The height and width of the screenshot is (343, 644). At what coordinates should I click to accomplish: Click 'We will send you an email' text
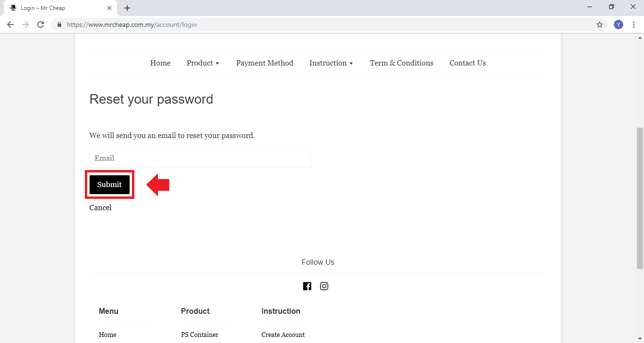(172, 136)
